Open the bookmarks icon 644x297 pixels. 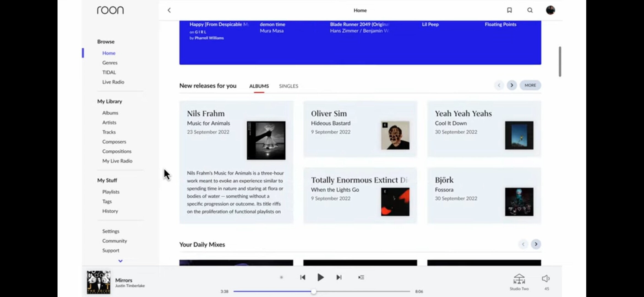pos(509,10)
